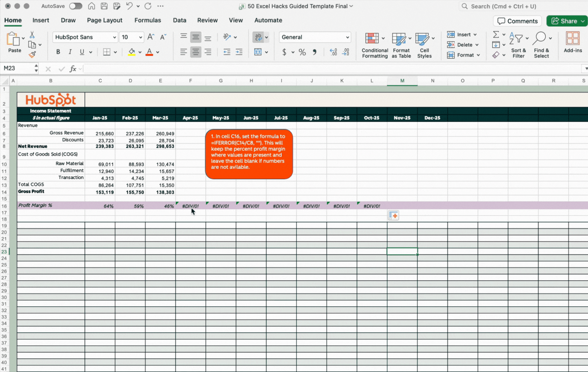Image resolution: width=588 pixels, height=372 pixels.
Task: Toggle the AutoSave switch
Action: pos(76,6)
